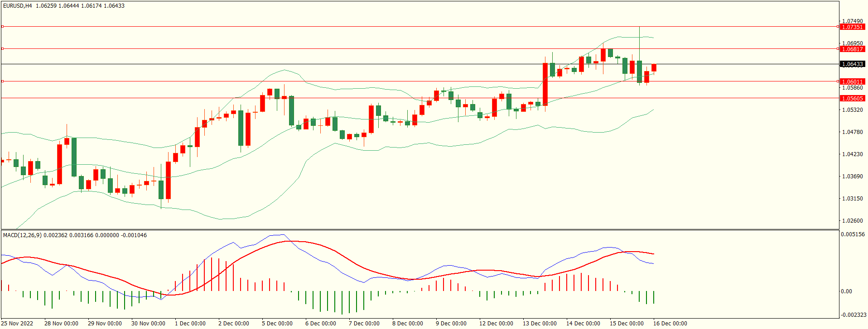Click the 1.07351 red price label
The width and height of the screenshot is (868, 329).
click(x=852, y=27)
